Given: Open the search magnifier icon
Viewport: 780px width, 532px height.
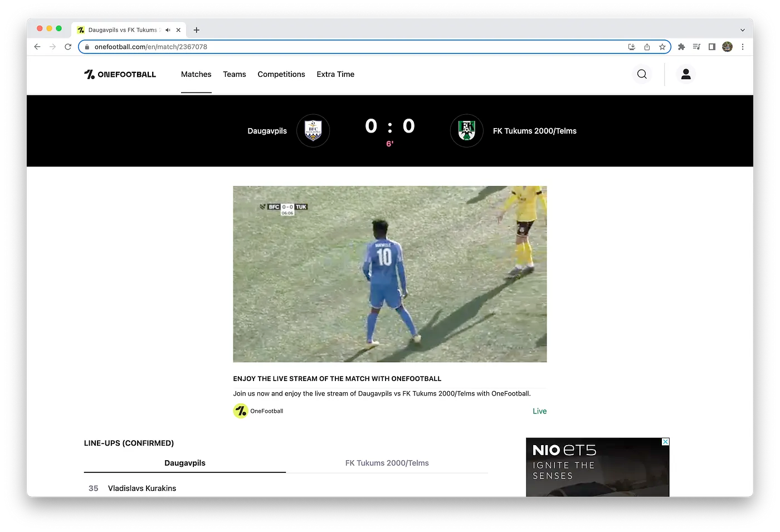Looking at the screenshot, I should (x=642, y=74).
